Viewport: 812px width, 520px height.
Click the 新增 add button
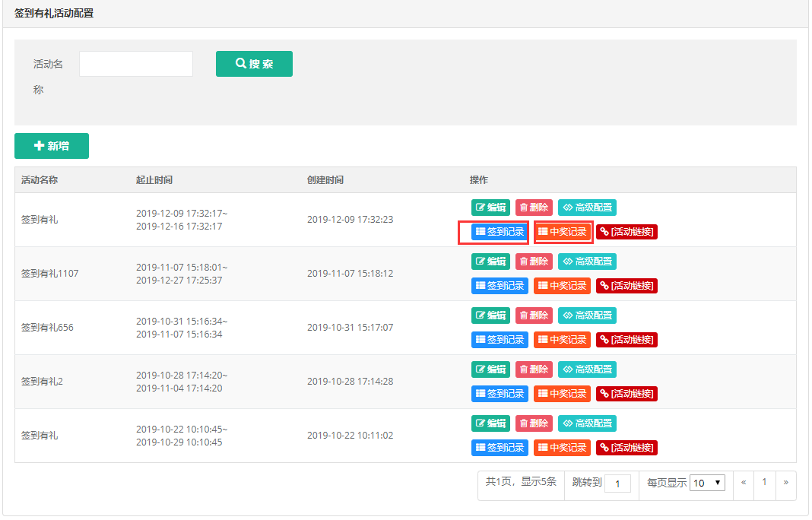[51, 146]
